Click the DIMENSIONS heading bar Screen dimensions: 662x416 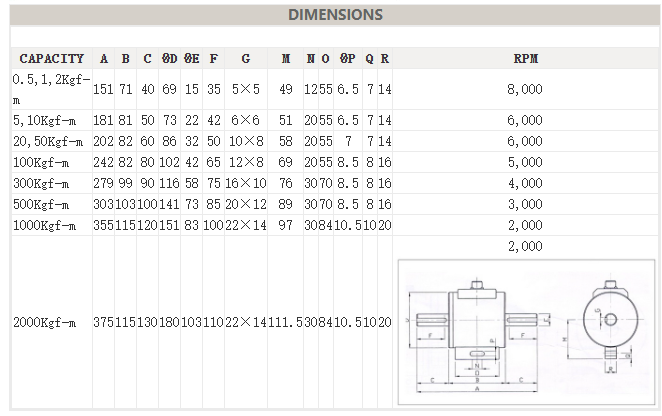click(335, 15)
